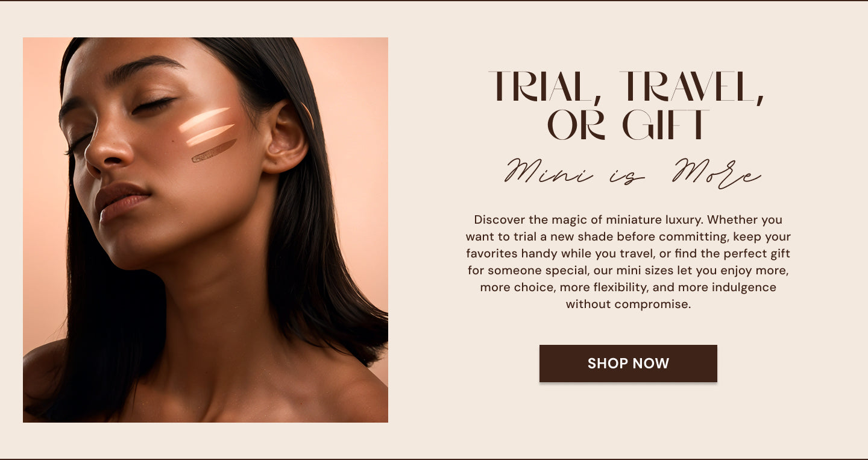Select the lightest foundation swatch on cheek
Image resolution: width=868 pixels, height=460 pixels.
(204, 119)
